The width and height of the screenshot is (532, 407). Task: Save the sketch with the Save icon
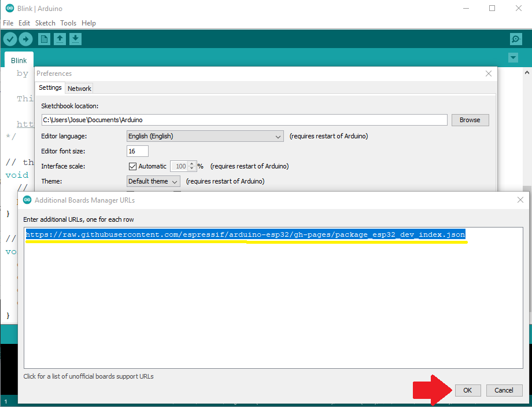[75, 39]
